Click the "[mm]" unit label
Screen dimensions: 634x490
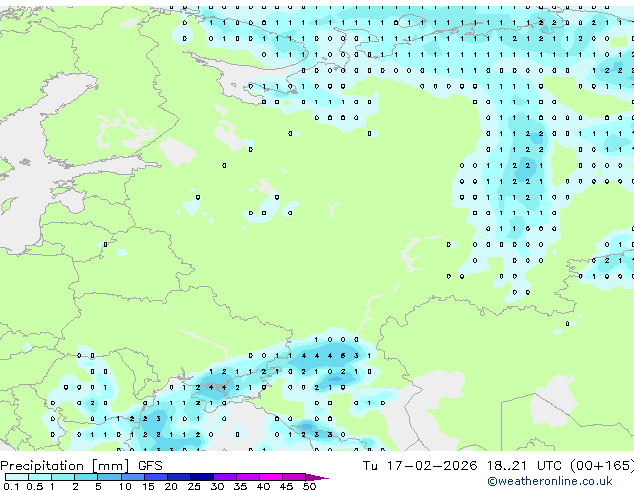point(111,466)
